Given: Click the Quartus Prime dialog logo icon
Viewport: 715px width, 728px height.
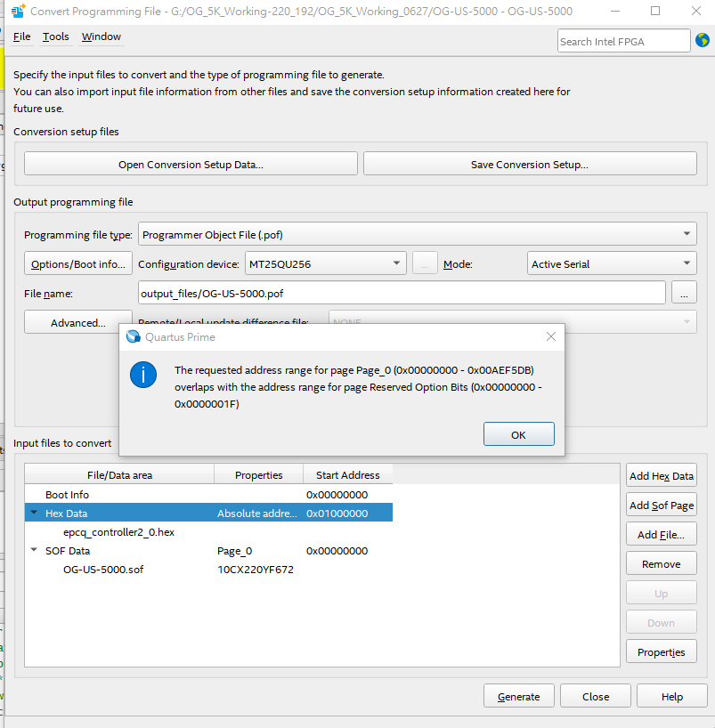Looking at the screenshot, I should (x=134, y=336).
